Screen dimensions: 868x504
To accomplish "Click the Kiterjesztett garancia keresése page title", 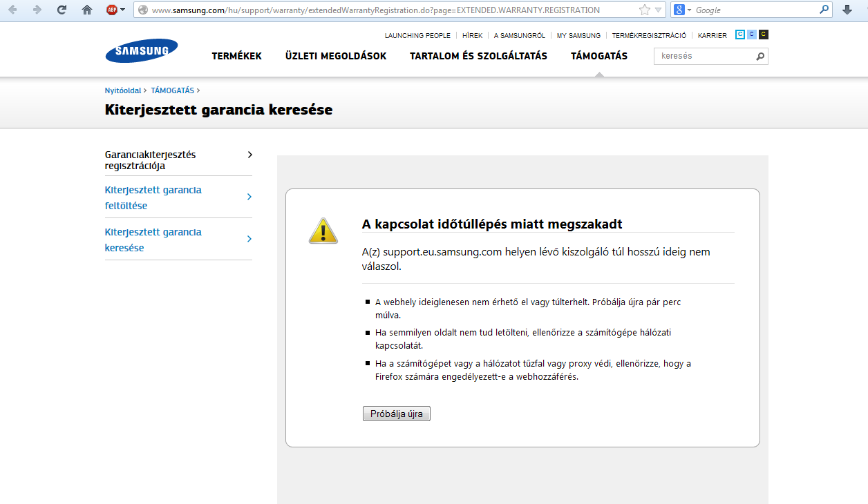I will tap(218, 110).
